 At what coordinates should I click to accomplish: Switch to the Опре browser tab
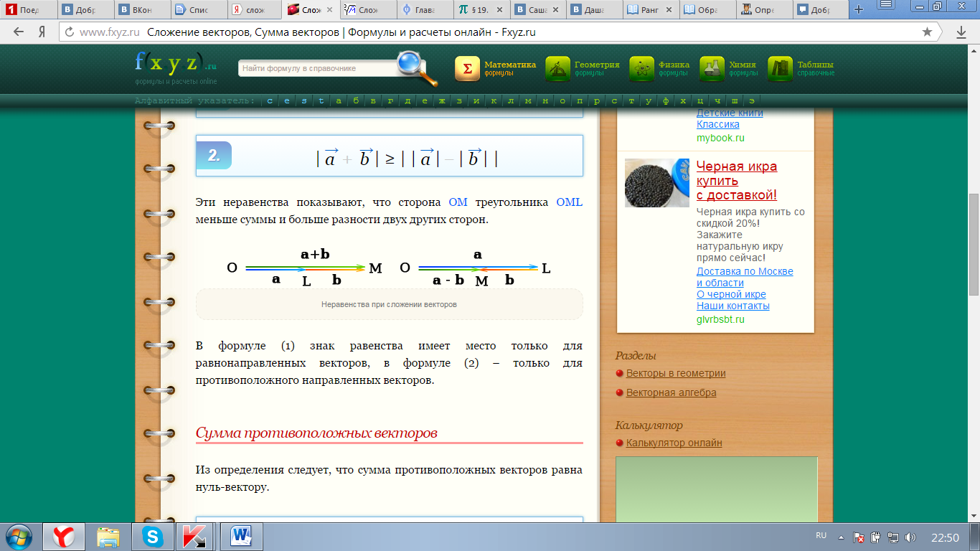pyautogui.click(x=765, y=10)
